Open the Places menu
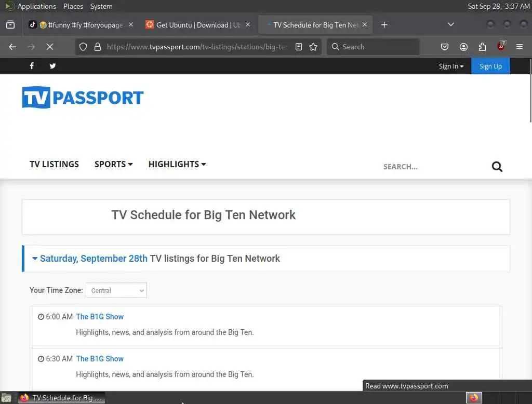 point(73,6)
